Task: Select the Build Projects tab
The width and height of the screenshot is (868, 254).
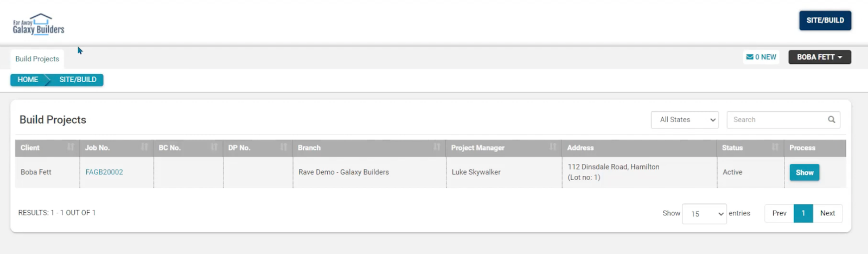Action: 37,59
